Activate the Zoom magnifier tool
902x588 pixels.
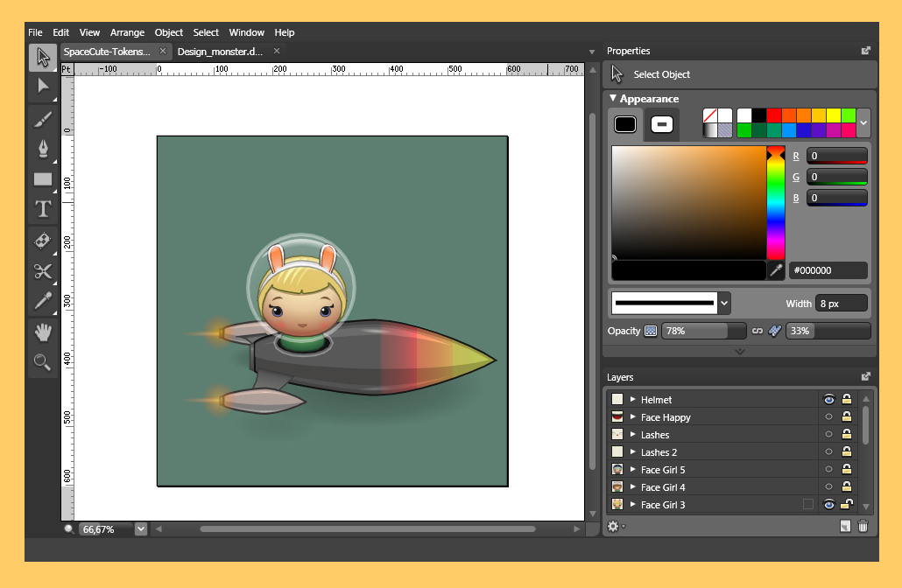pos(43,361)
